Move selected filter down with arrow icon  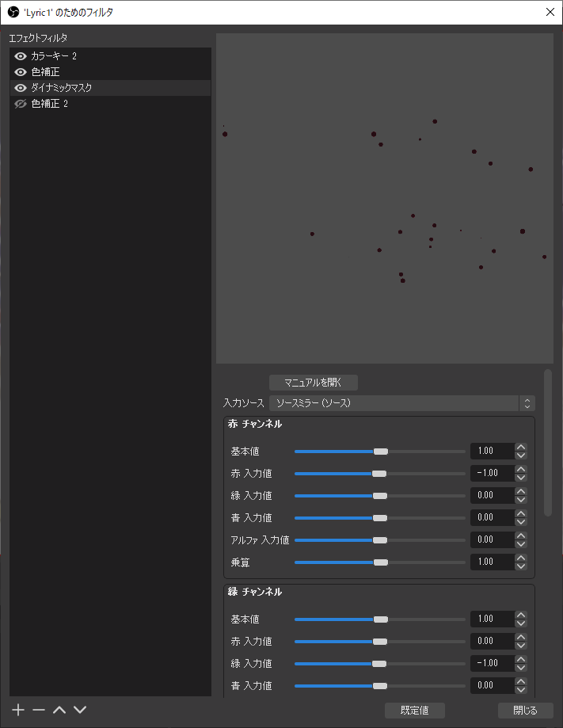(x=80, y=710)
